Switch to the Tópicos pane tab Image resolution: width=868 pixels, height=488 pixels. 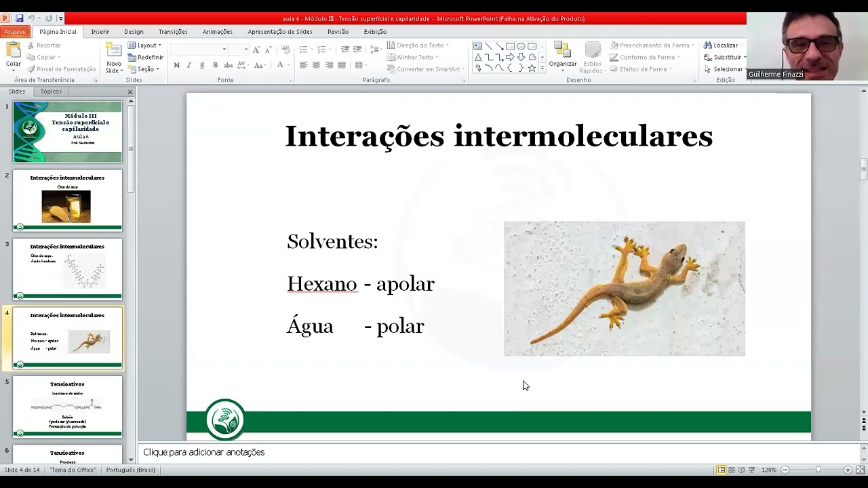pos(51,91)
